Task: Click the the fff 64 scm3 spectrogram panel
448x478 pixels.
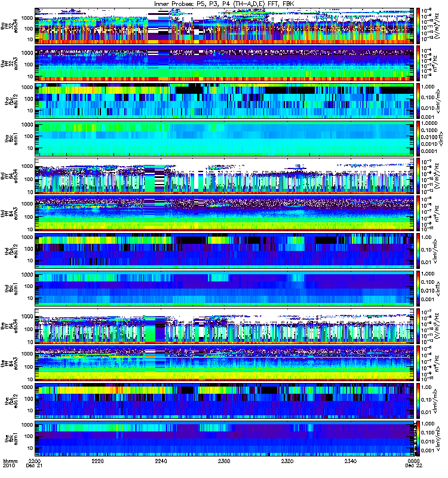Action: coord(224,363)
